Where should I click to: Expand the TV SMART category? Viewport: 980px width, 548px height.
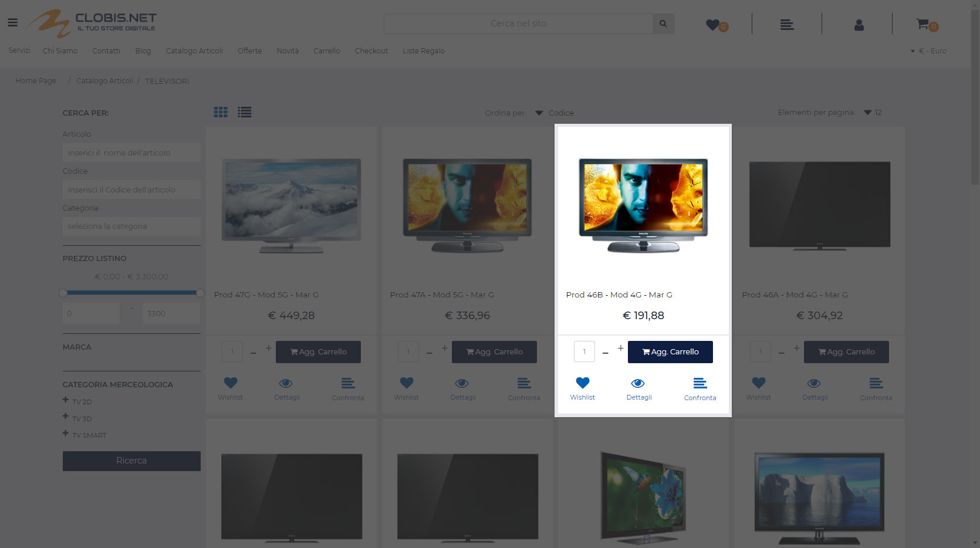(x=66, y=434)
